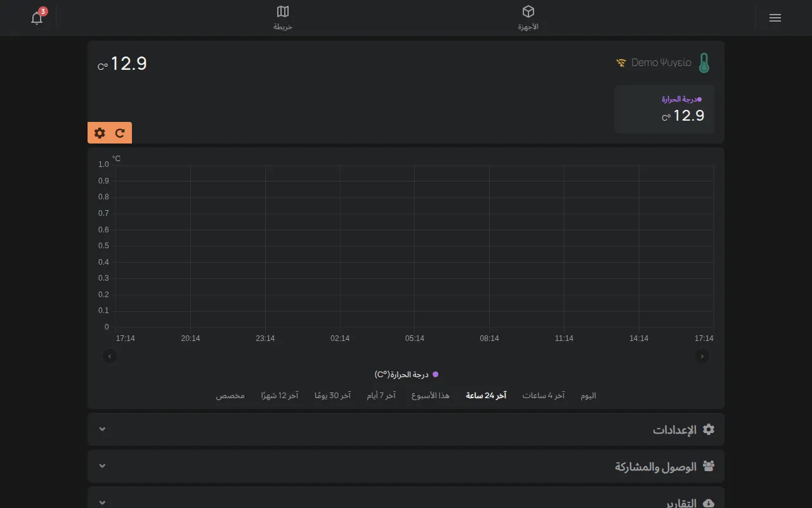Select the مخصص custom time range
This screenshot has width=812, height=508.
pos(230,396)
